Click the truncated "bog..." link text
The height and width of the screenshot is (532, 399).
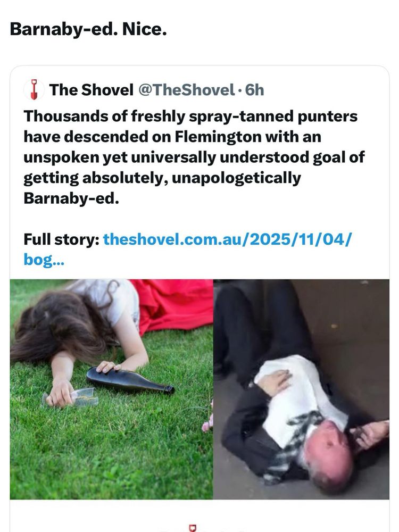point(44,260)
